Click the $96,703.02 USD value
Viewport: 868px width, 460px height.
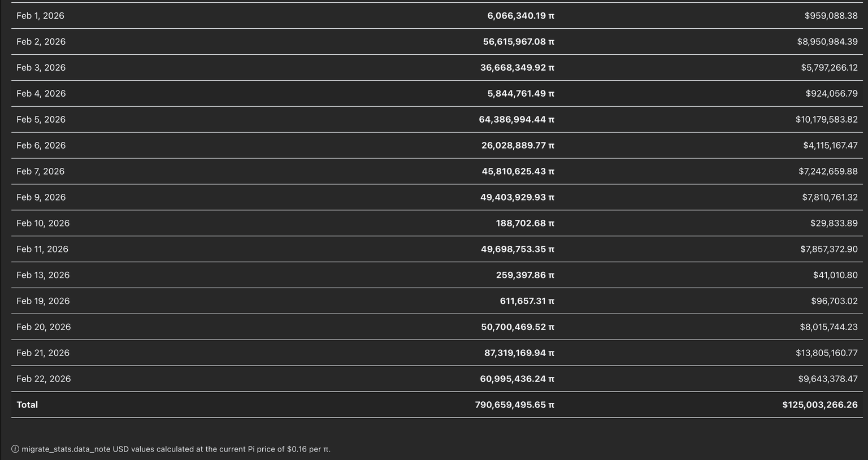click(x=834, y=302)
